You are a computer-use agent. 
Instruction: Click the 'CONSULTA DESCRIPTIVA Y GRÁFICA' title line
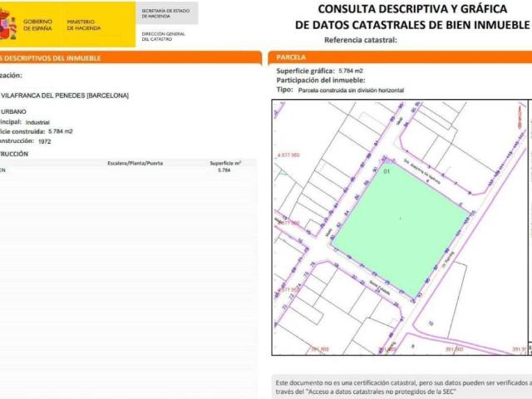tap(412, 9)
